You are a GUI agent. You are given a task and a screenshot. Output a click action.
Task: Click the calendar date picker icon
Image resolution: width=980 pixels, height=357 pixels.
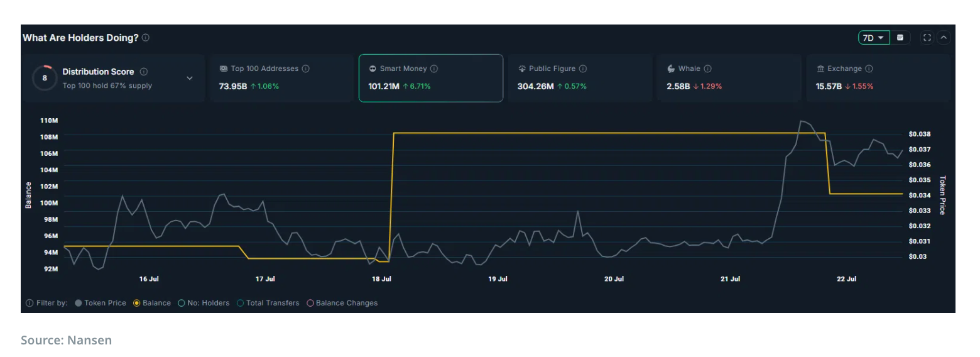(x=900, y=38)
